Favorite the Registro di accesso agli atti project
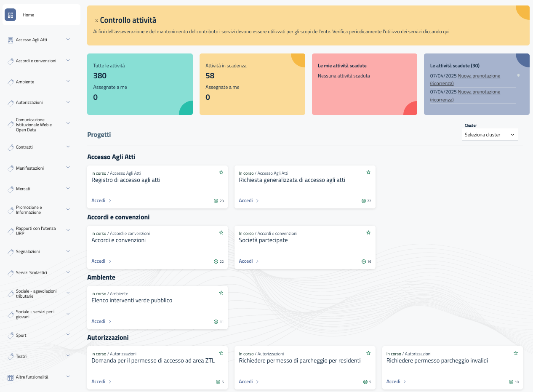The width and height of the screenshot is (533, 392). tap(221, 172)
